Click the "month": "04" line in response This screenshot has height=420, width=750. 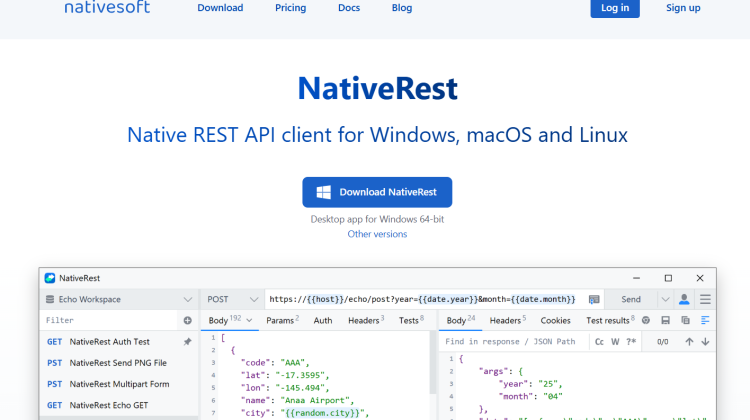pos(530,396)
